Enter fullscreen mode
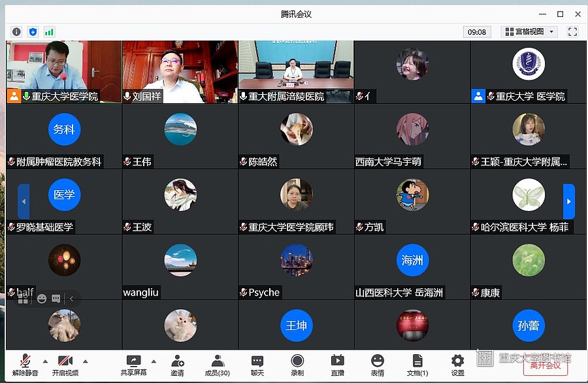The width and height of the screenshot is (588, 383). (x=572, y=32)
